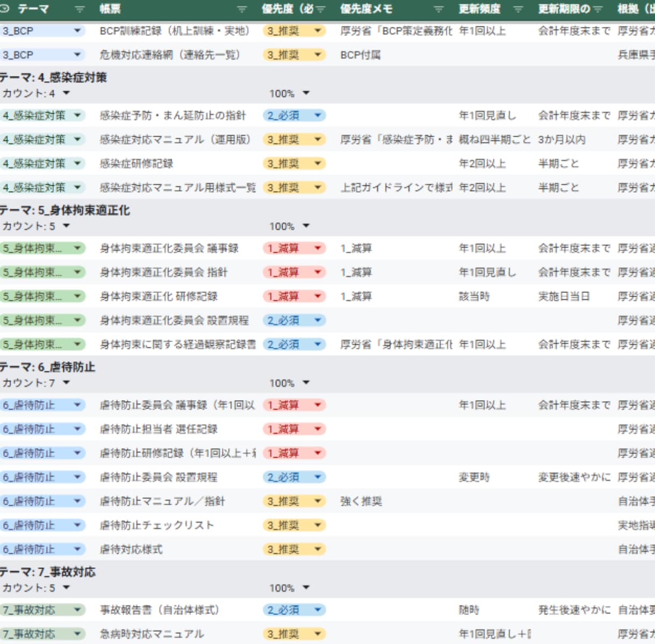This screenshot has height=644, width=655.
Task: Click 帳票 column header
Action: [x=110, y=9]
